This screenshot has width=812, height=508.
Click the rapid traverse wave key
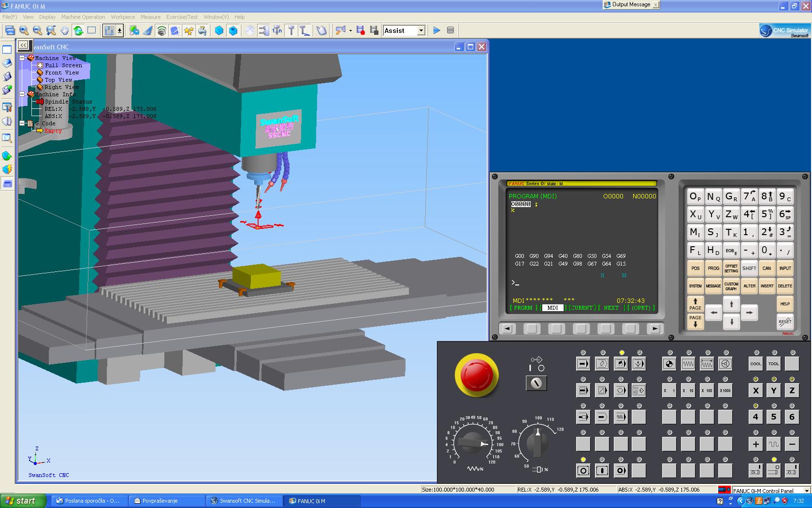[774, 444]
